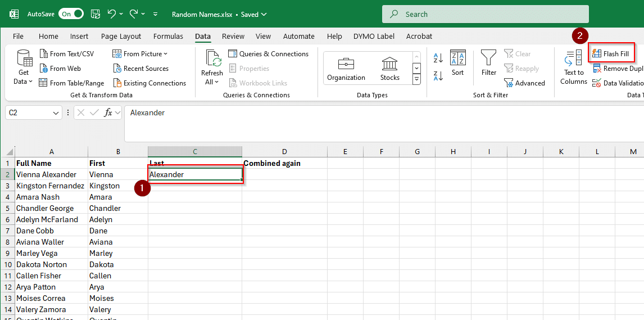Click Data Validation command
Viewport: 644px width, 320px height.
point(617,83)
